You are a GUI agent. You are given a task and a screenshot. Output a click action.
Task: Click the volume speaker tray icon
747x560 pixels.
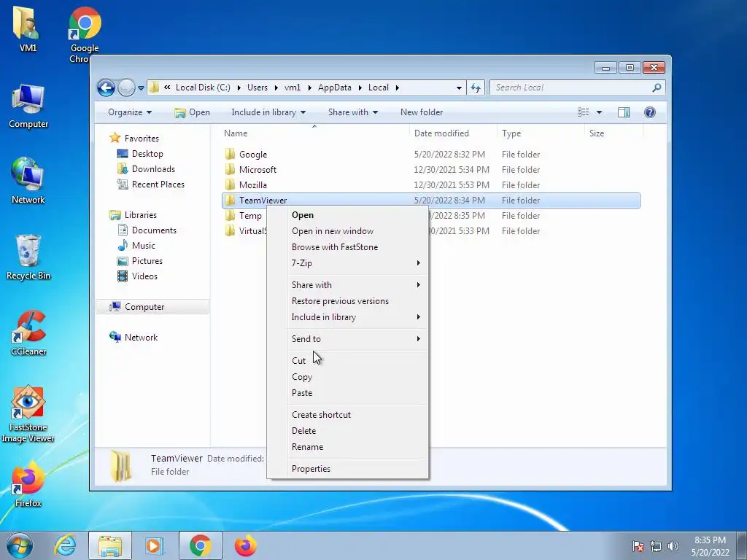(673, 546)
